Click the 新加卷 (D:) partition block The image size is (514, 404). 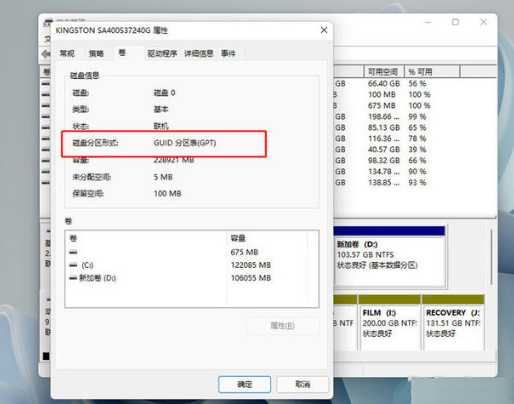tap(389, 256)
